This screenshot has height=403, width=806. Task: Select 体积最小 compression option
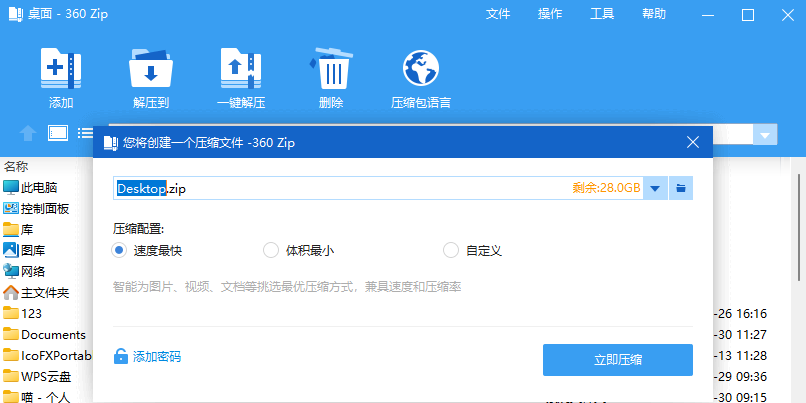click(270, 250)
